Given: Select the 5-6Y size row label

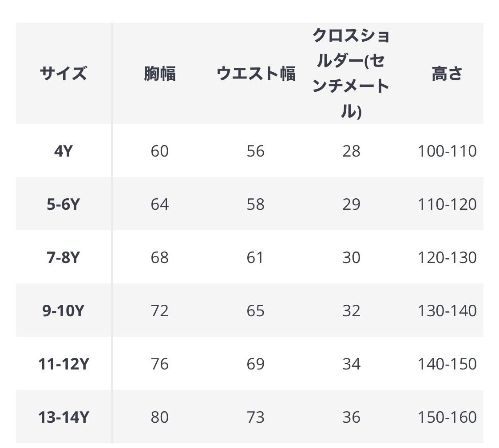Looking at the screenshot, I should (x=63, y=204).
